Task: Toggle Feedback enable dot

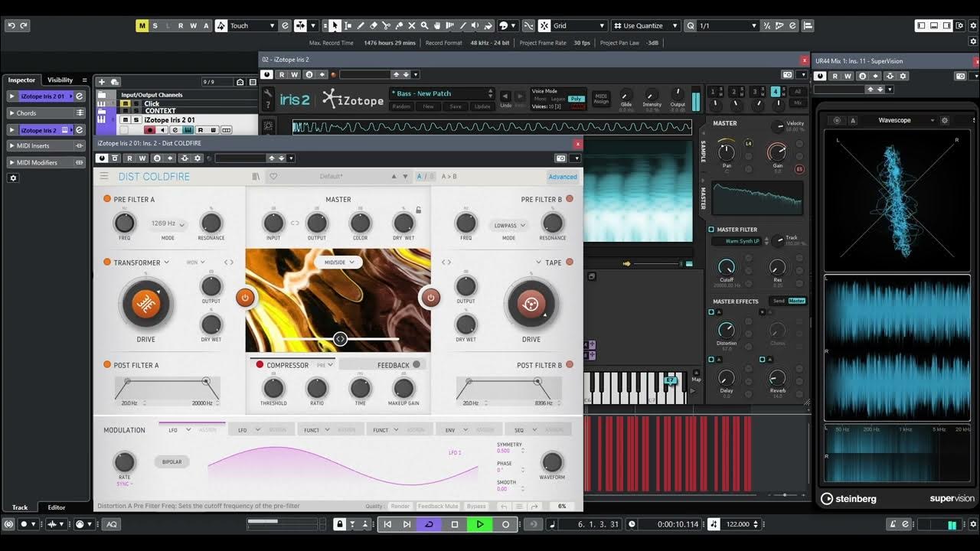Action: tap(416, 365)
